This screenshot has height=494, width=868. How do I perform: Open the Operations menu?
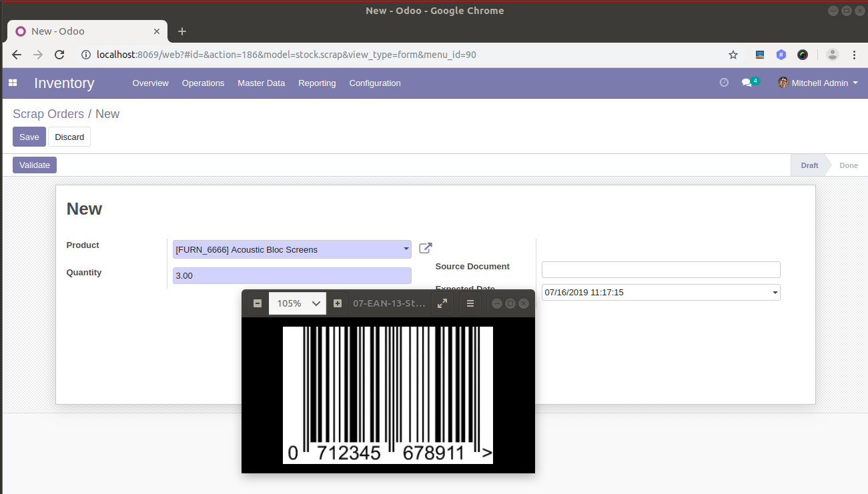pos(203,83)
